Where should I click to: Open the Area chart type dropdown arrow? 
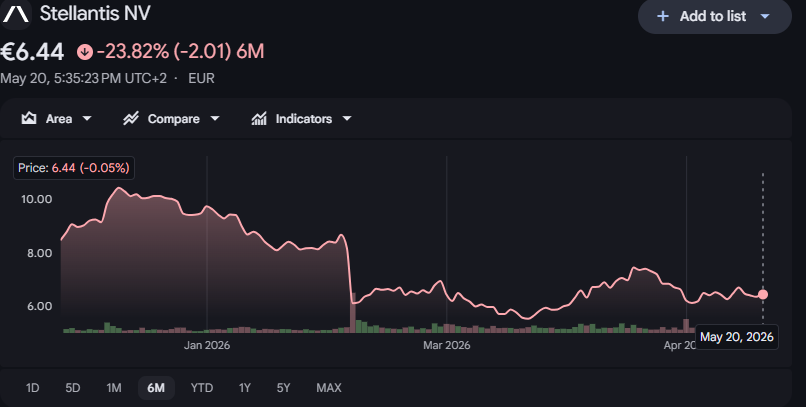[87, 119]
